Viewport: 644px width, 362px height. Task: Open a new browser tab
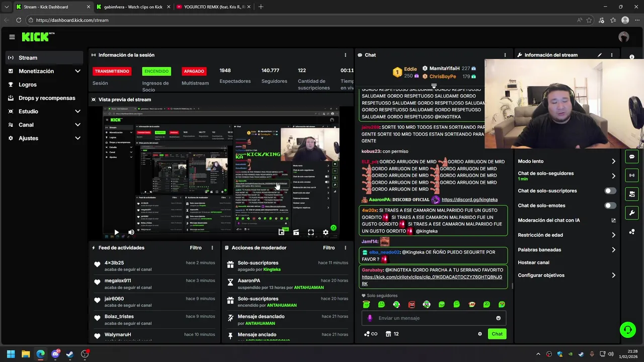[261, 7]
